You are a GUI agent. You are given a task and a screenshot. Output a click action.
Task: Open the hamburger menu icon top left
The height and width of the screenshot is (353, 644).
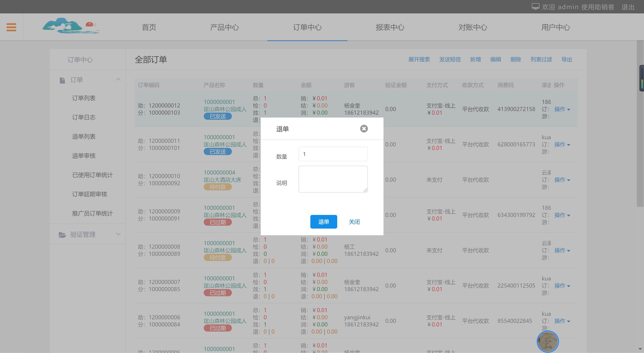coord(11,27)
